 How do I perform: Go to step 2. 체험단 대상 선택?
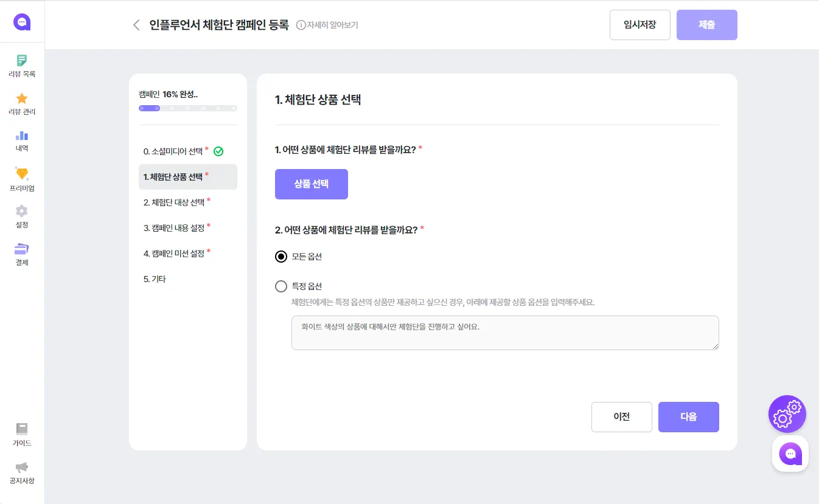[173, 202]
